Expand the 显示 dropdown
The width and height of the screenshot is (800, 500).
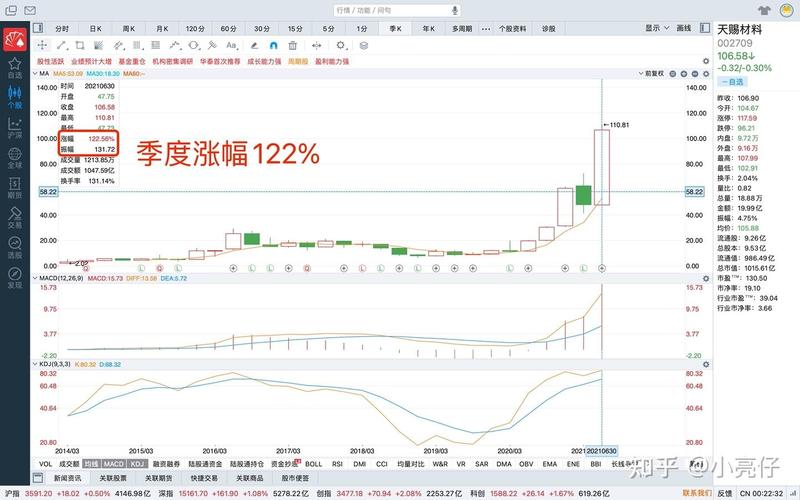coord(657,28)
